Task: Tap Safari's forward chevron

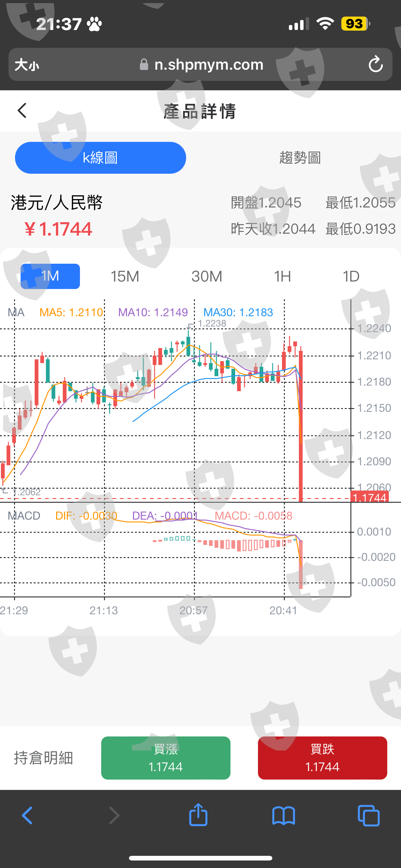Action: [114, 816]
